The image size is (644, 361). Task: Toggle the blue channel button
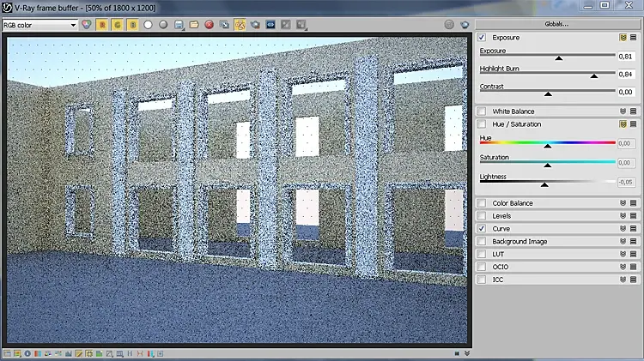(x=132, y=25)
